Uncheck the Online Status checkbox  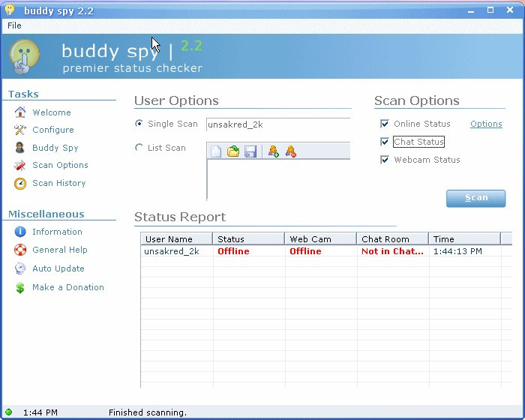(x=384, y=124)
